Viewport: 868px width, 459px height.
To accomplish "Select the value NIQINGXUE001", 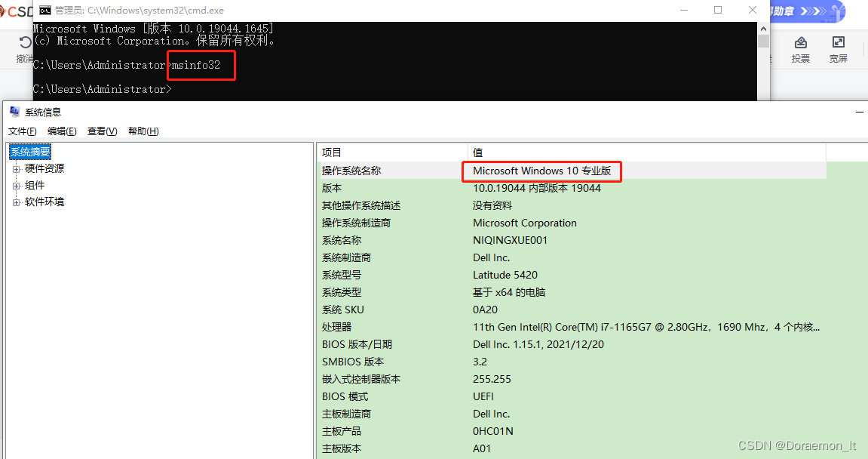I will tap(510, 240).
